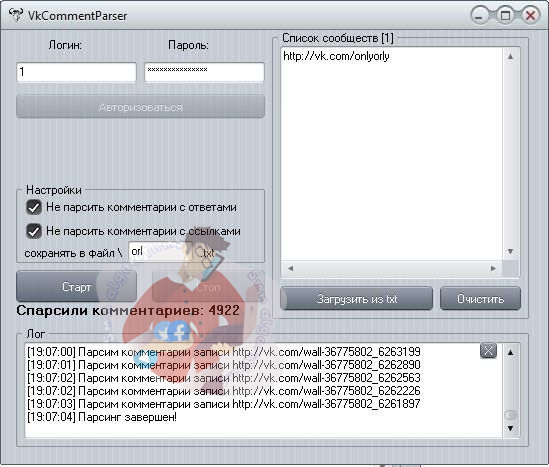This screenshot has width=549, height=467.
Task: Click log entry ending with 6262226
Action: coord(224,391)
